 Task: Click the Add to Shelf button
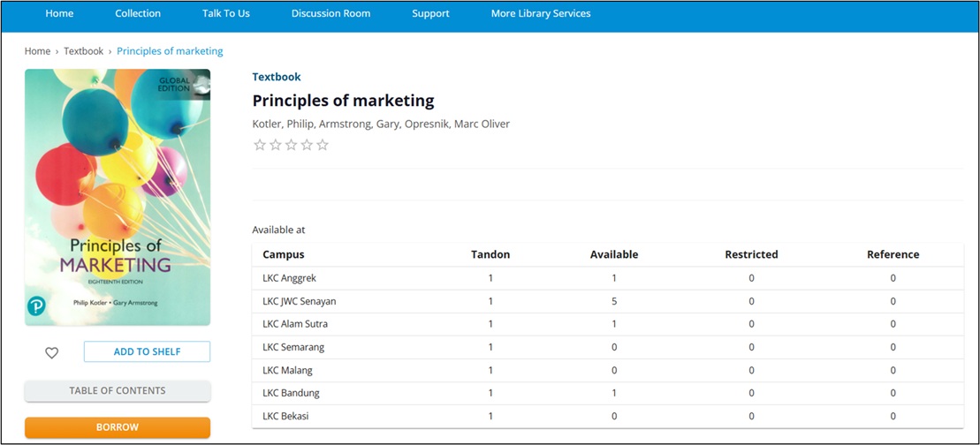pyautogui.click(x=147, y=351)
